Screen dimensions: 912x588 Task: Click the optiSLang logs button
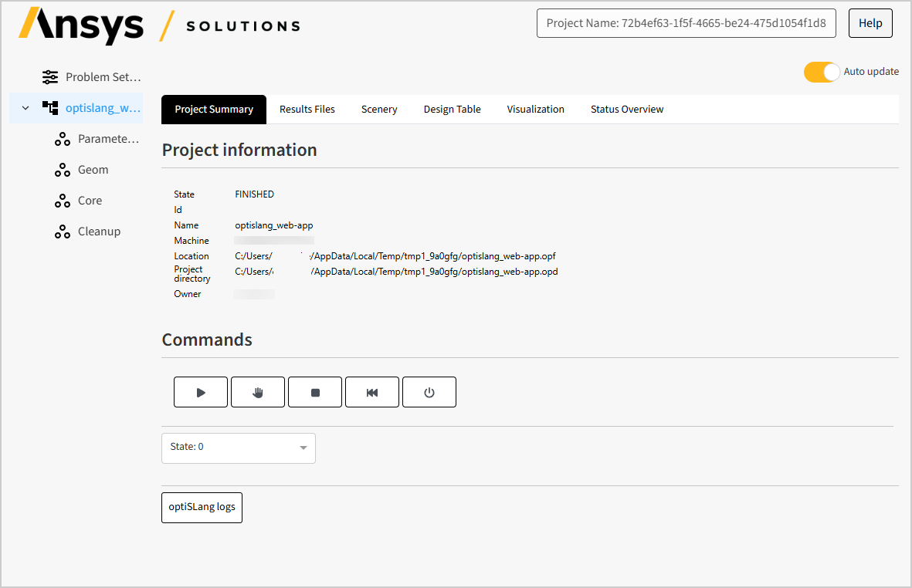coord(202,508)
